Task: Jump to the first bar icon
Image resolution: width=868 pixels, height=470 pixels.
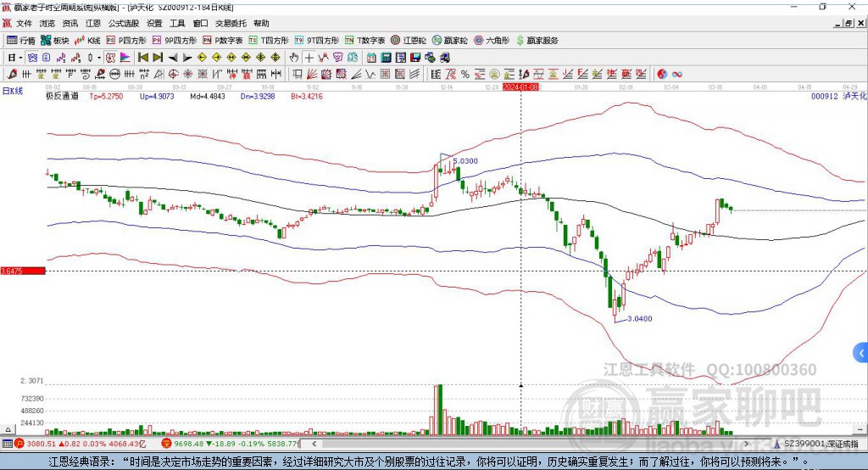Action: (x=143, y=58)
